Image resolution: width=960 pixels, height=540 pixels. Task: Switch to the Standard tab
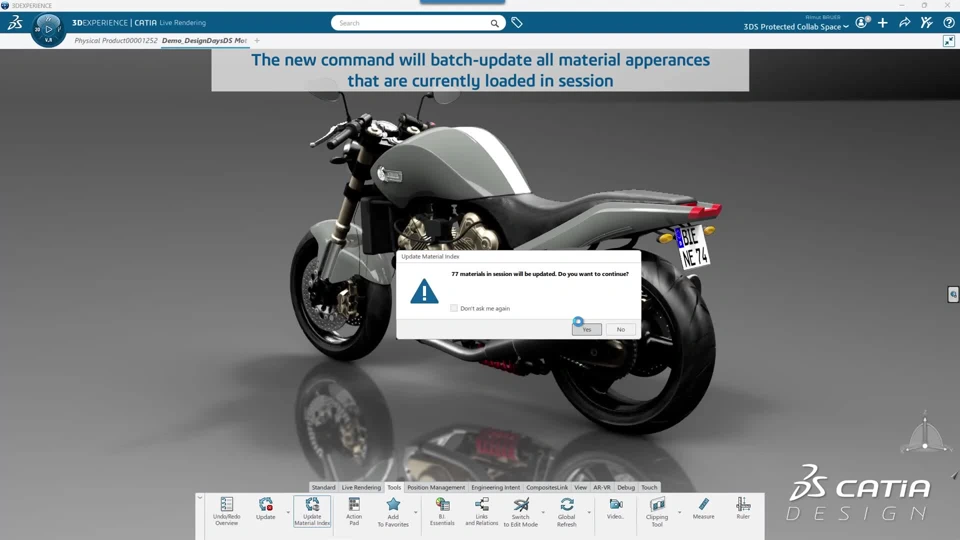click(x=323, y=487)
